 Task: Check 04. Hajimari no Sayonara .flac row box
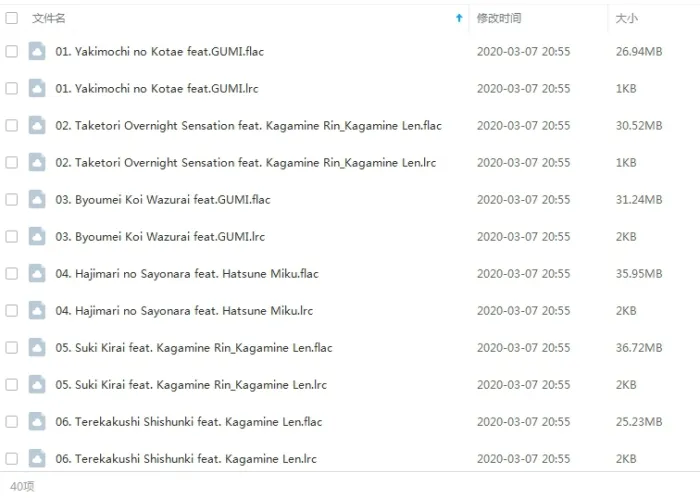pyautogui.click(x=12, y=274)
